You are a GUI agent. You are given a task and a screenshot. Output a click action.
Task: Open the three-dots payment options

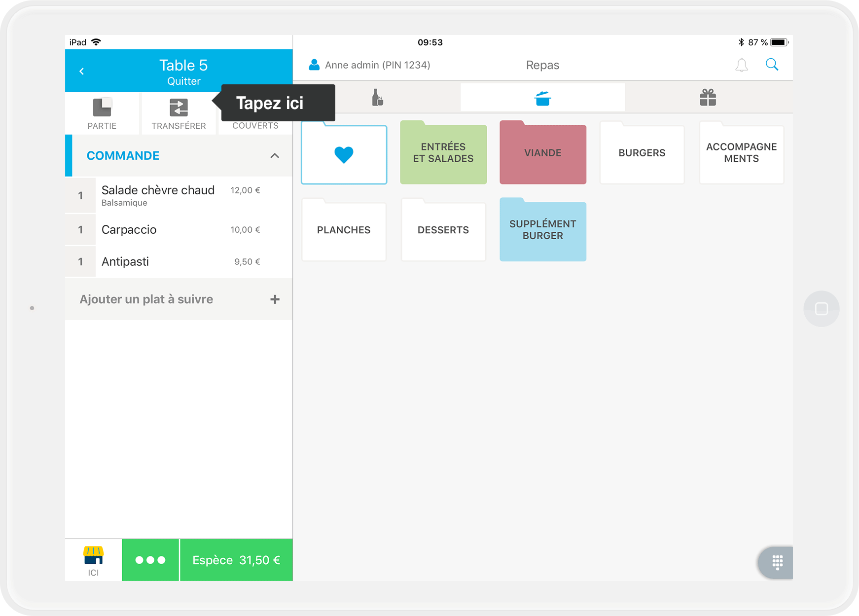pyautogui.click(x=150, y=560)
